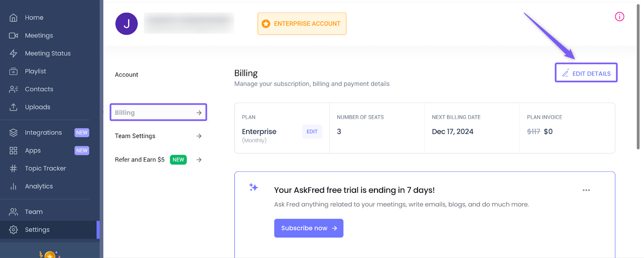The image size is (644, 258).
Task: Click the Home house icon
Action: 13,18
